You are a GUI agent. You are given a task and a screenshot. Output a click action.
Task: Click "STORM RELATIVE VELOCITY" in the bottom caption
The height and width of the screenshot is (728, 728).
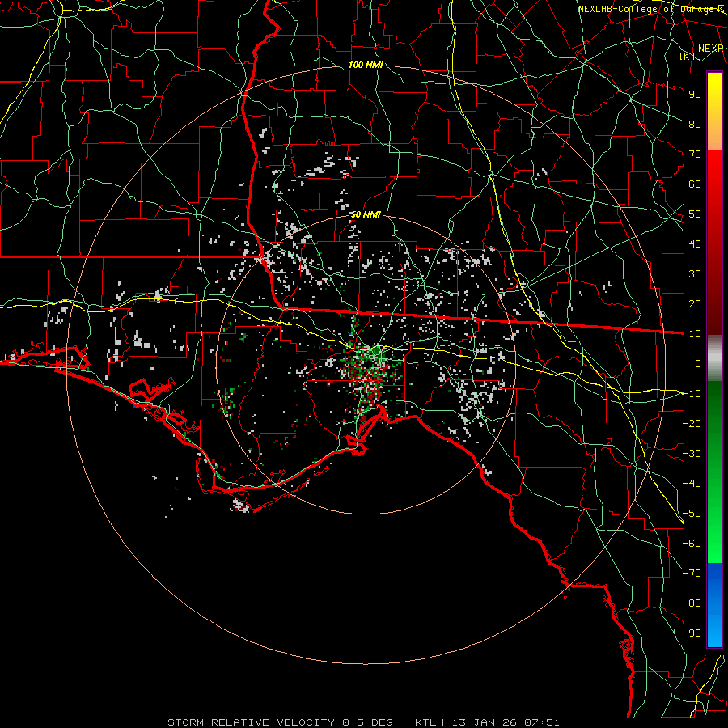click(251, 722)
